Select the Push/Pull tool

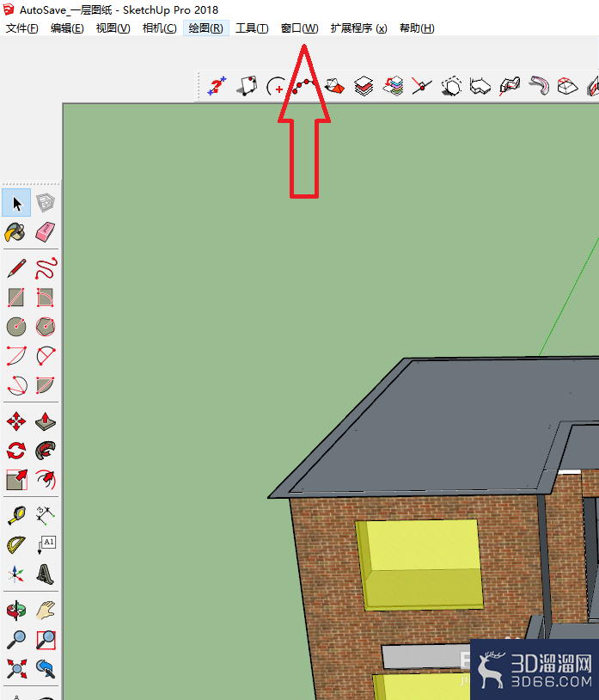(46, 421)
